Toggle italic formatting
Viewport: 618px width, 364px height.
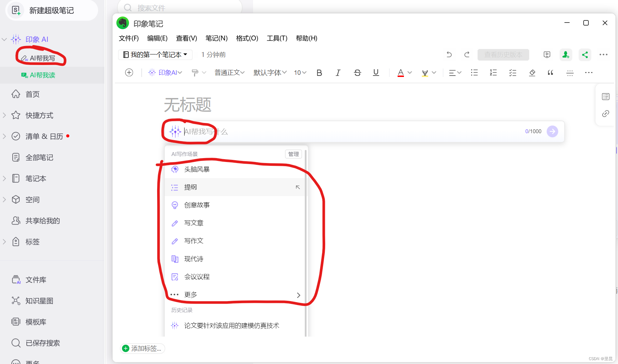[338, 73]
